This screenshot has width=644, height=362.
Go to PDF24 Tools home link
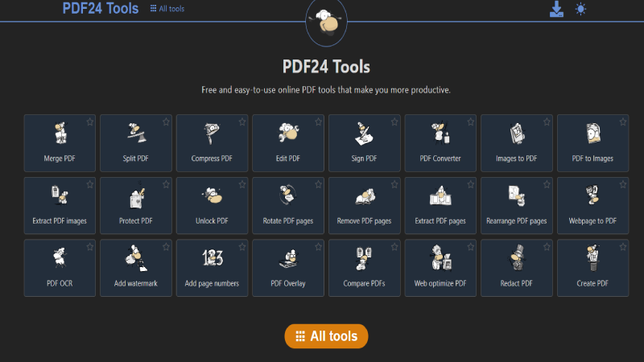pos(100,8)
